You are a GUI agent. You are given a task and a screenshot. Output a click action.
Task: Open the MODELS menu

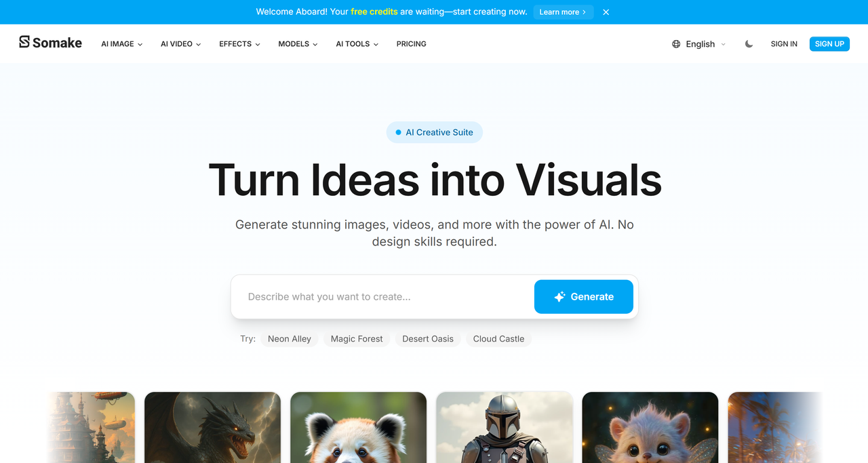(298, 44)
